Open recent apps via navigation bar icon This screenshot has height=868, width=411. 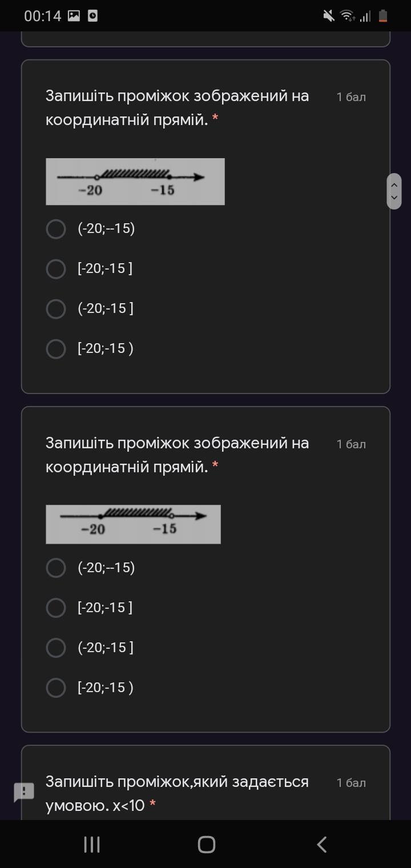click(x=92, y=845)
